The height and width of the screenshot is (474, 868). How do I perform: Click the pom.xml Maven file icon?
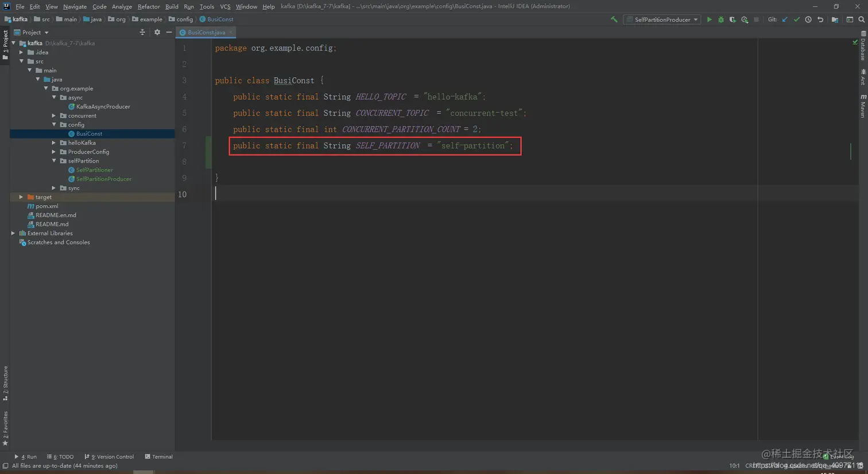tap(31, 206)
